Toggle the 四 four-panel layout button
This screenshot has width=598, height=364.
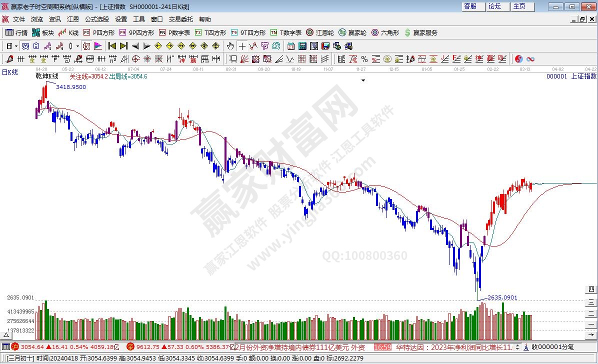(591, 289)
